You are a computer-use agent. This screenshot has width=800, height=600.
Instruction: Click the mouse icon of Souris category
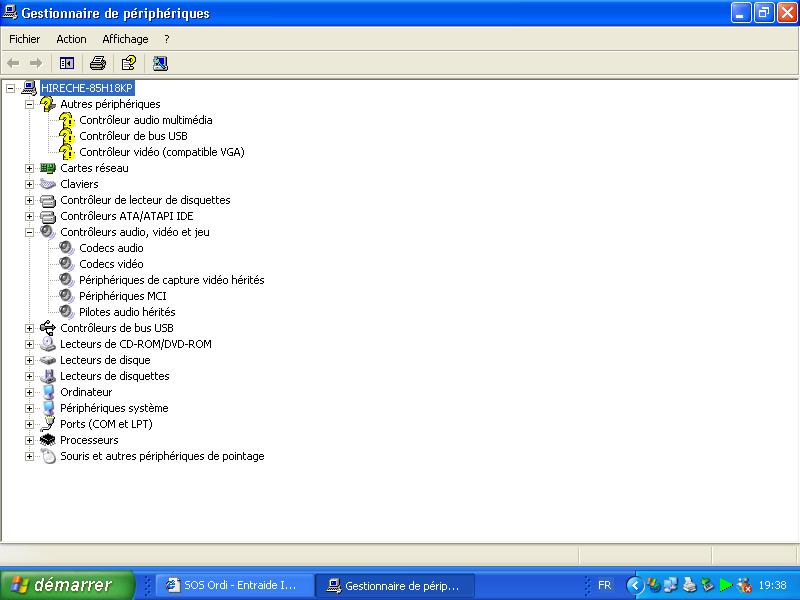(48, 456)
